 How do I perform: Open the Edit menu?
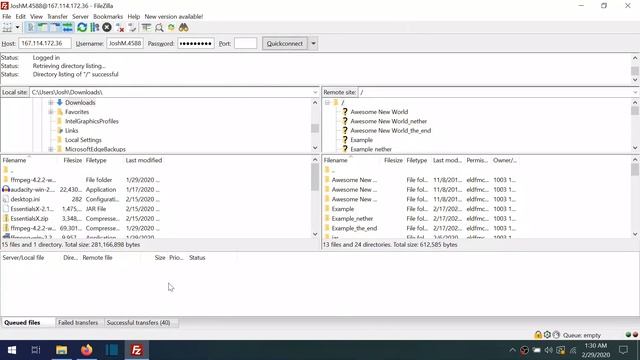click(20, 16)
